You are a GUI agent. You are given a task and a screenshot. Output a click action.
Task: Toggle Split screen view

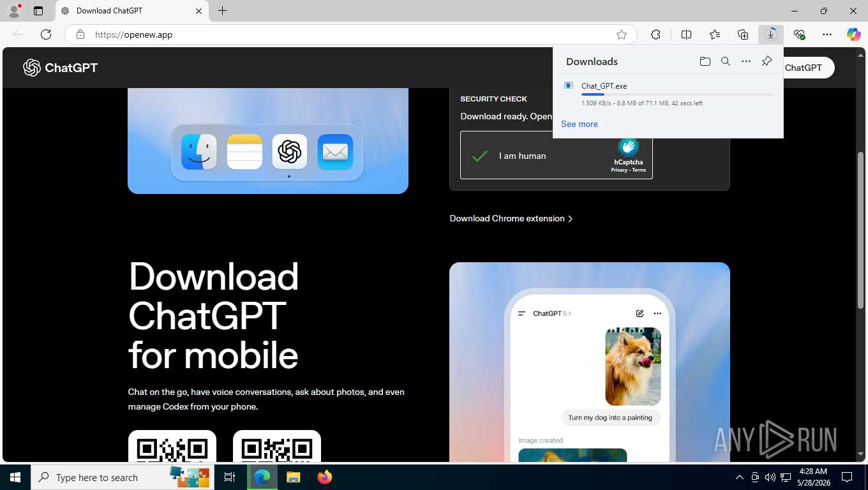coord(686,34)
